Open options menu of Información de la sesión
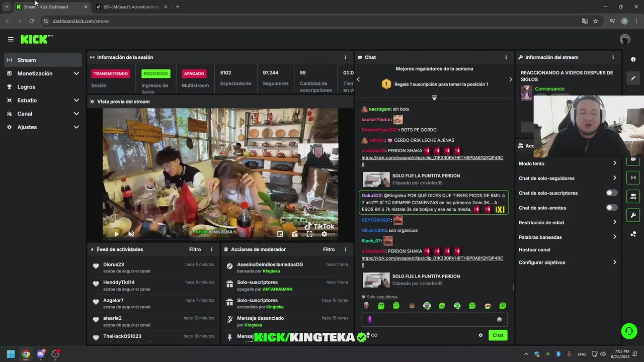This screenshot has height=362, width=644. 345,57
